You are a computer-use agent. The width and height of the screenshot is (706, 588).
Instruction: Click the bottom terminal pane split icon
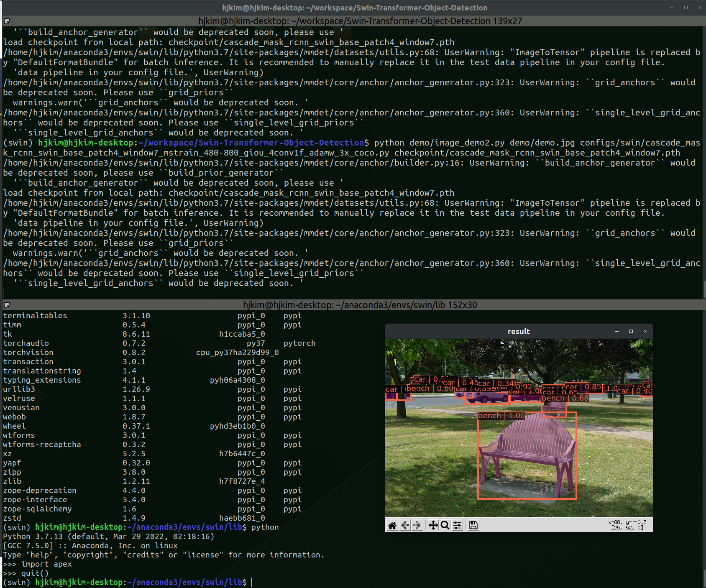(x=7, y=305)
